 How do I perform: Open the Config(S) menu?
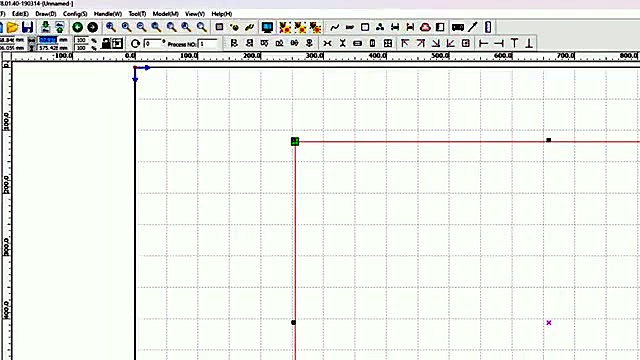coord(75,14)
